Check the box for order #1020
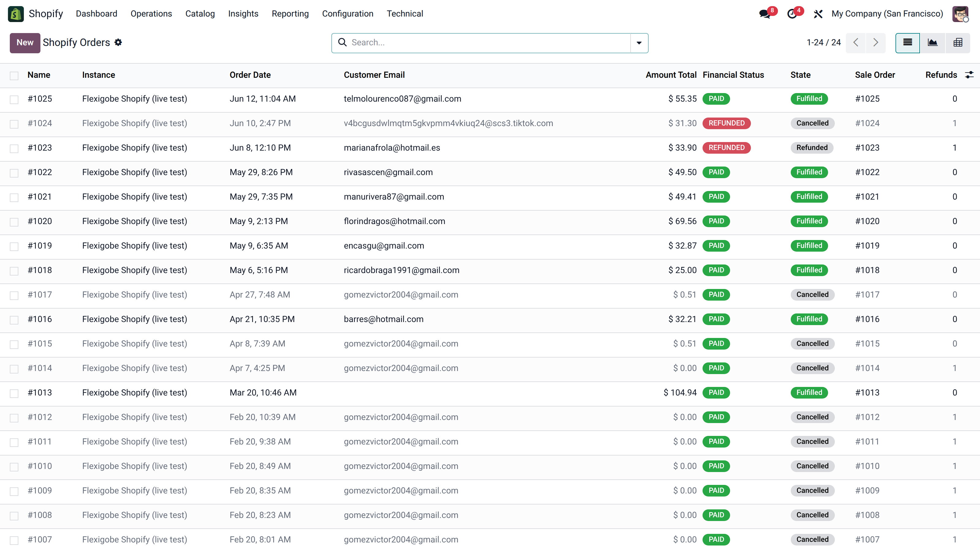980x551 pixels. pos(14,222)
